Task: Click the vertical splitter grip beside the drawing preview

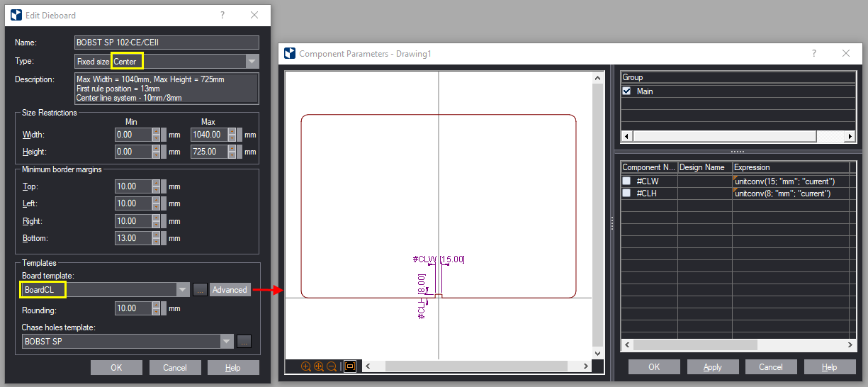Action: 611,223
